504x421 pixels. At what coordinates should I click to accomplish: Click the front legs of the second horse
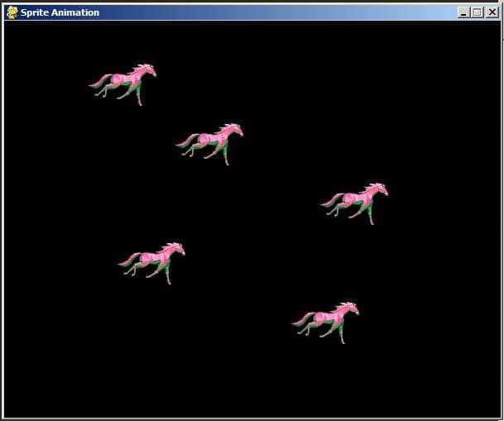coord(224,155)
